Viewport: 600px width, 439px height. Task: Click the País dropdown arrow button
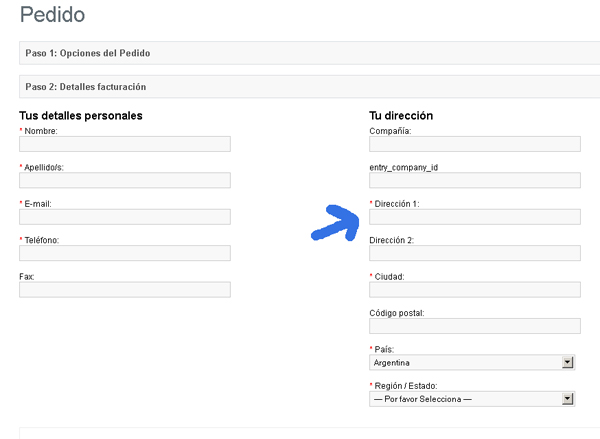point(567,362)
